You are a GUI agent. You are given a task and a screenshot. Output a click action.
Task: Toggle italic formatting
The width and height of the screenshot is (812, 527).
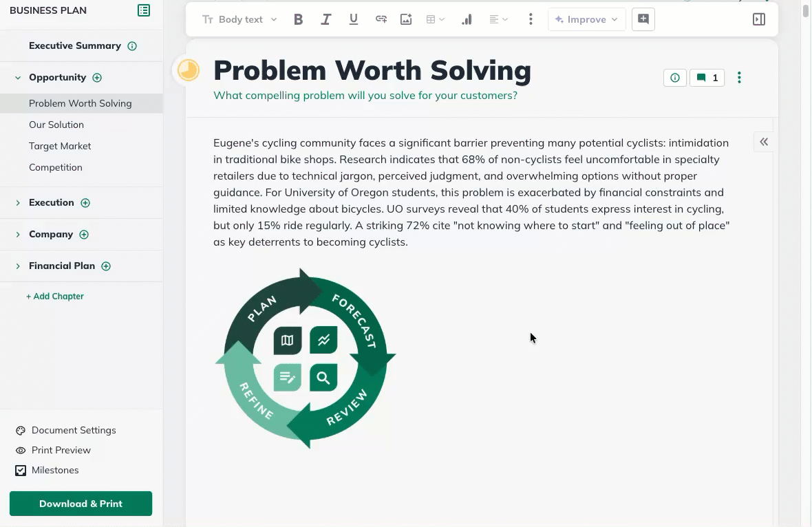[x=325, y=20]
